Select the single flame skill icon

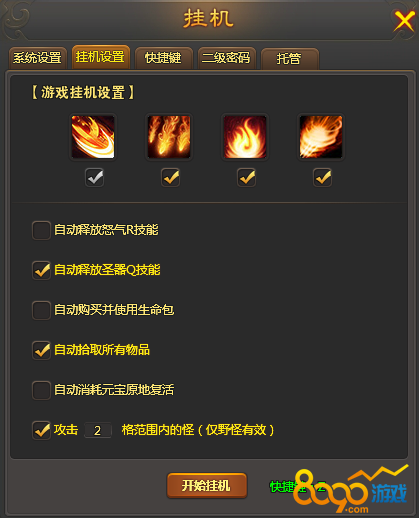245,137
